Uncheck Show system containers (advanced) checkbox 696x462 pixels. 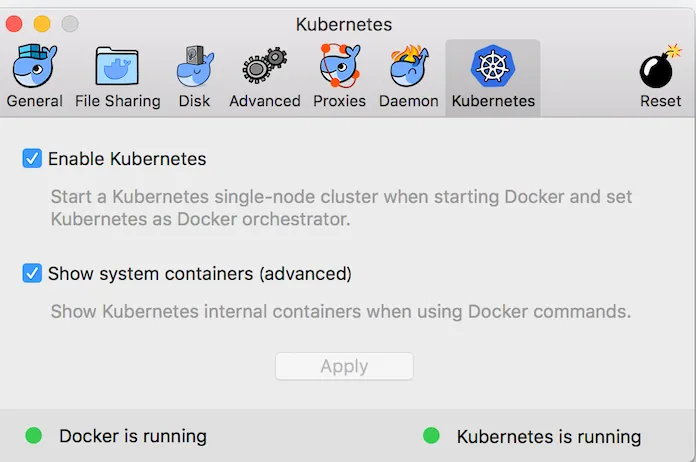tap(32, 273)
